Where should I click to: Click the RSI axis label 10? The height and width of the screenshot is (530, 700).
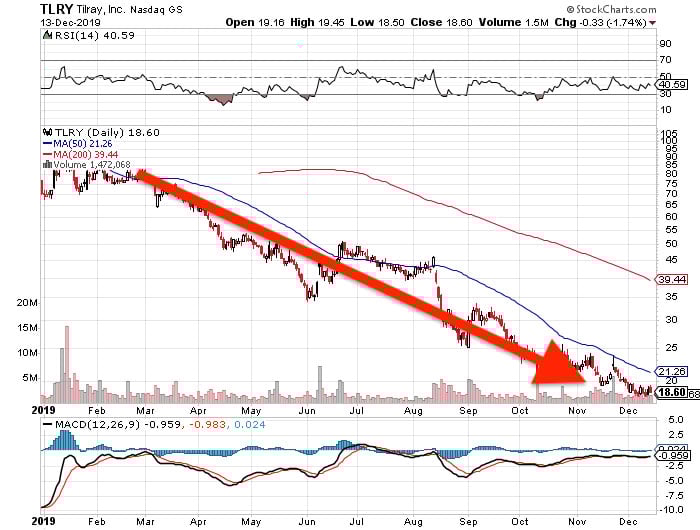pyautogui.click(x=665, y=109)
